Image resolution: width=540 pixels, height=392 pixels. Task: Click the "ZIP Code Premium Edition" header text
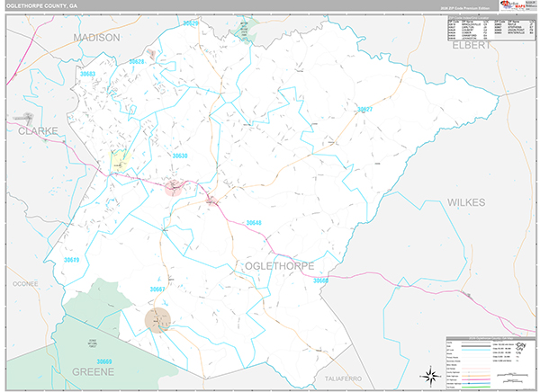pos(465,8)
